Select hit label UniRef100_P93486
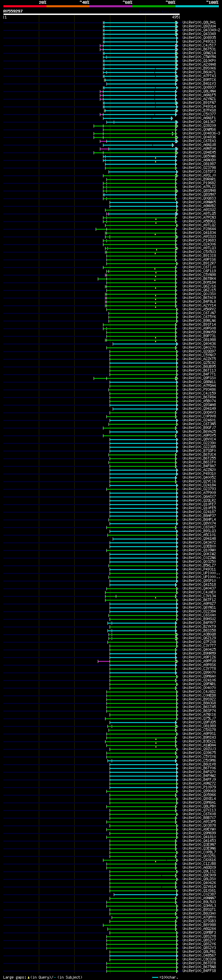 click(x=199, y=390)
